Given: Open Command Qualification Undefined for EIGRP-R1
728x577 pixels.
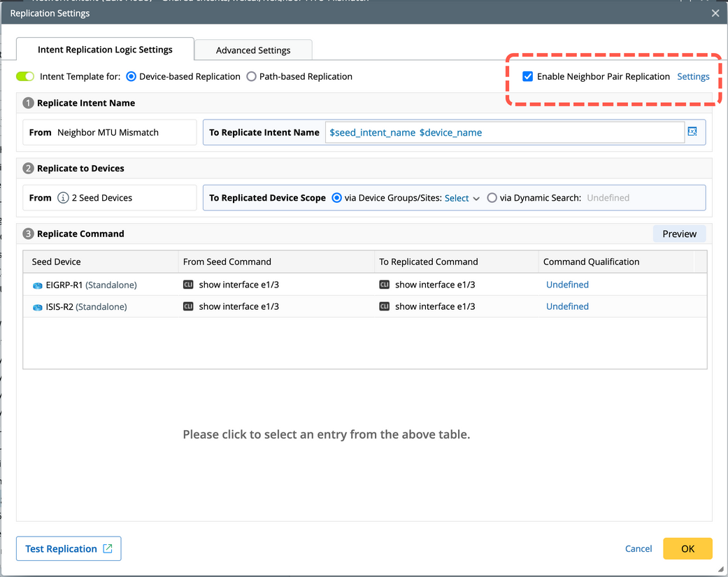Looking at the screenshot, I should click(567, 285).
